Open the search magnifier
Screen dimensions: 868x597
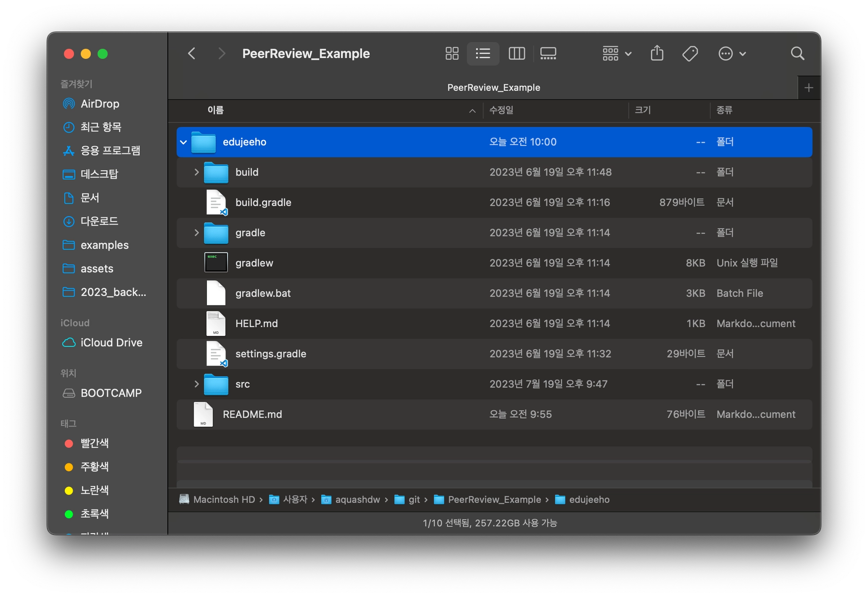[x=797, y=53]
